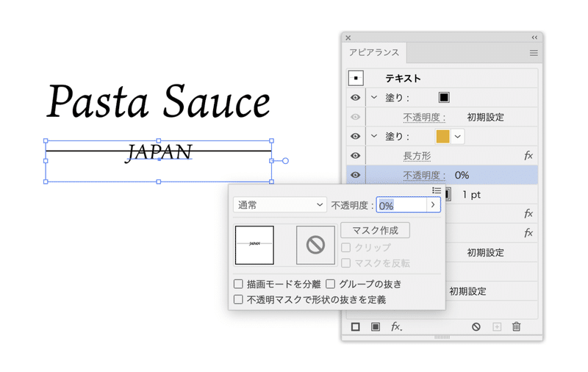
Task: Click the 不透明度 0% input field
Action: pyautogui.click(x=401, y=205)
